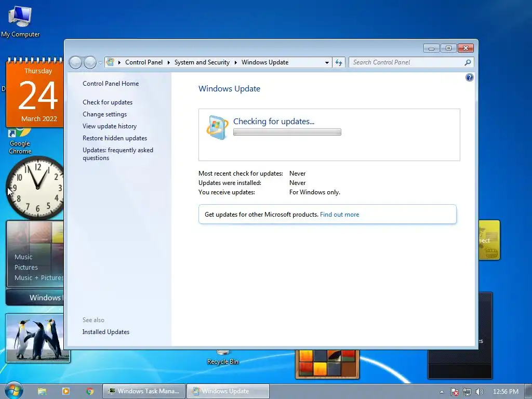Open File Explorer from the taskbar

click(x=42, y=391)
